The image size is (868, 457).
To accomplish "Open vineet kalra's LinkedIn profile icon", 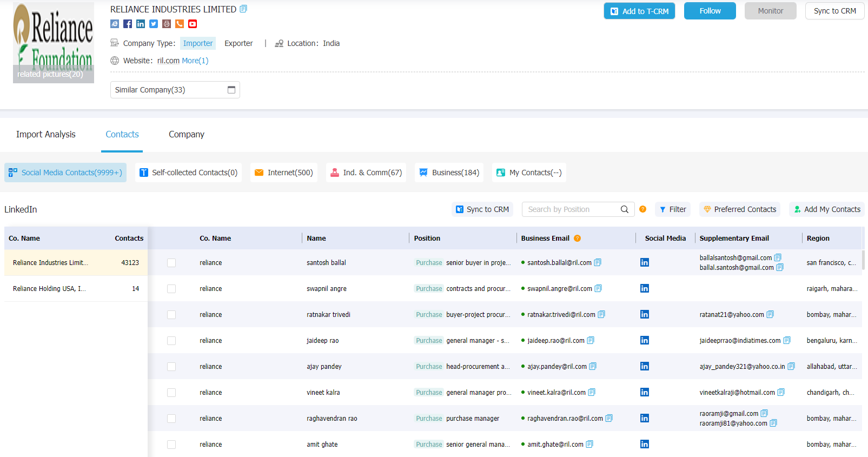I will (x=645, y=393).
